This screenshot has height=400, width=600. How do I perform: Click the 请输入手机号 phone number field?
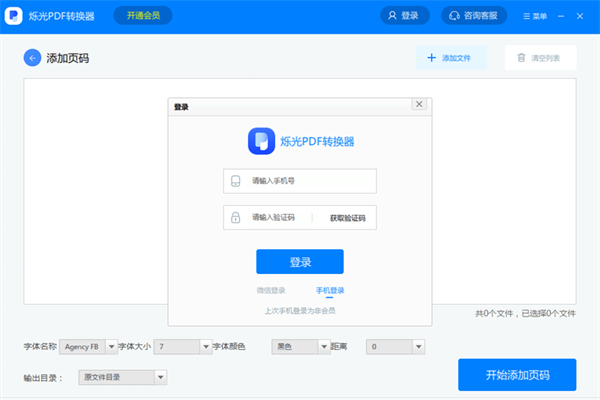pyautogui.click(x=300, y=181)
